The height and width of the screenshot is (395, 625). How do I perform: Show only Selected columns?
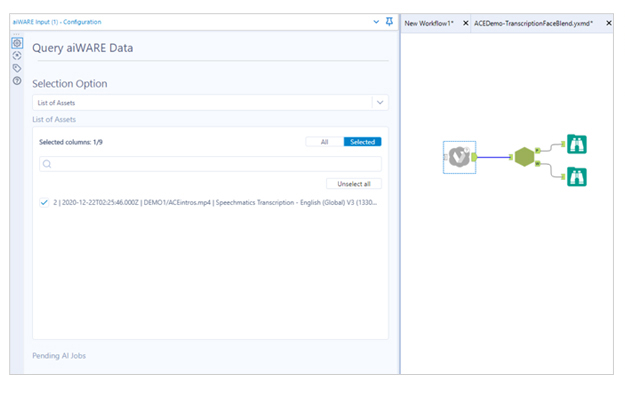[x=362, y=142]
